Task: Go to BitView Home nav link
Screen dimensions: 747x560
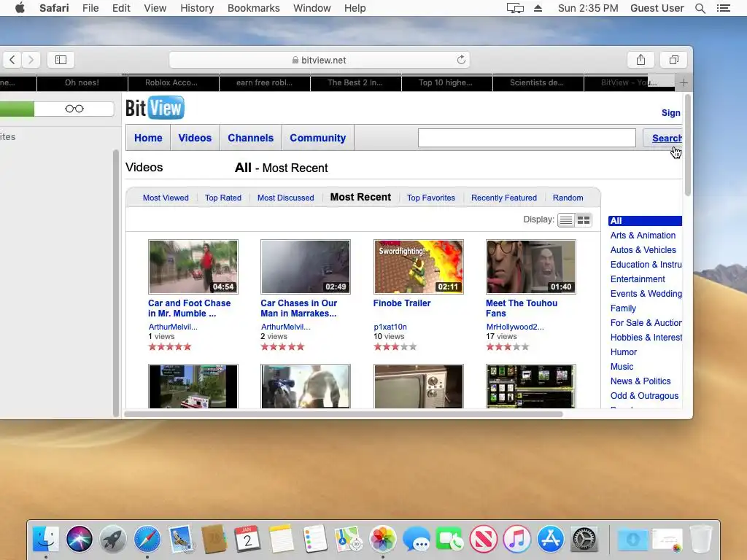Action: [x=148, y=138]
